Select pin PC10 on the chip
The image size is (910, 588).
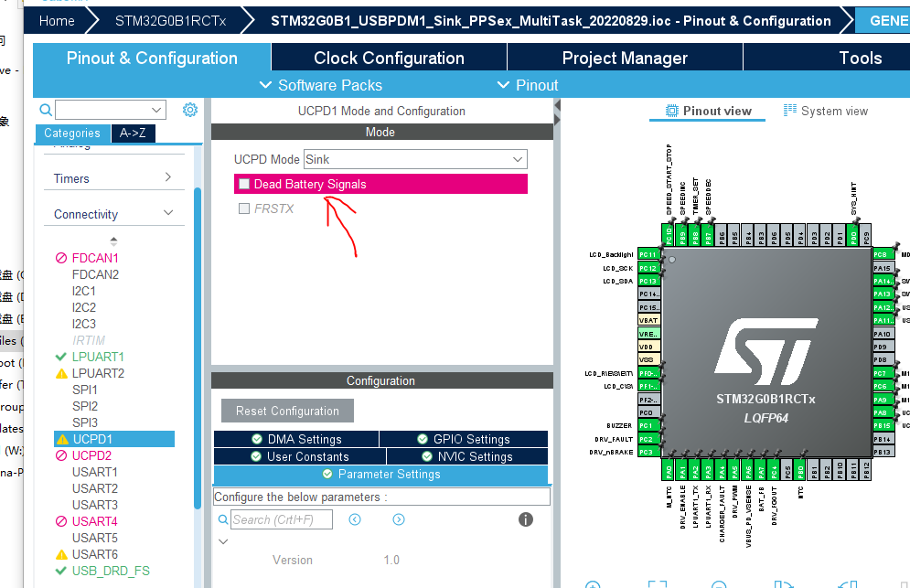point(669,235)
